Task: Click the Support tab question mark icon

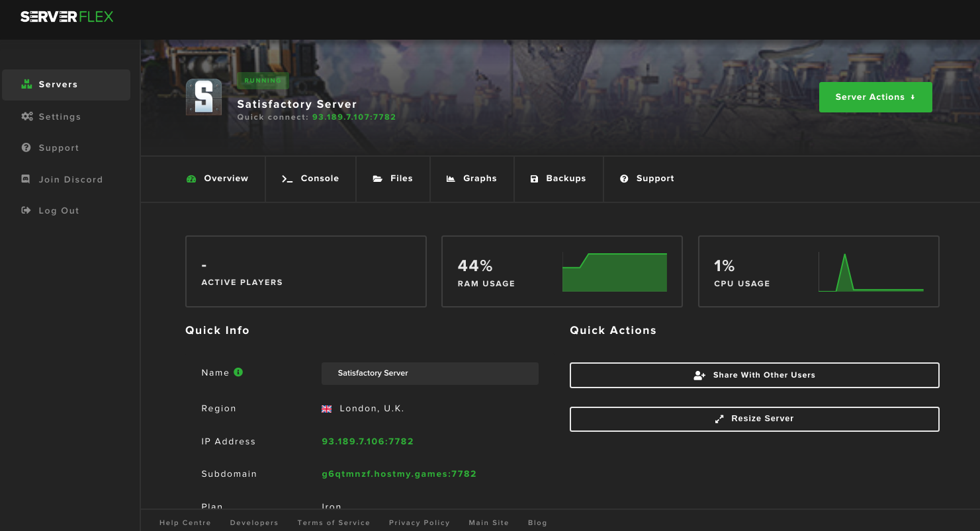Action: point(624,179)
